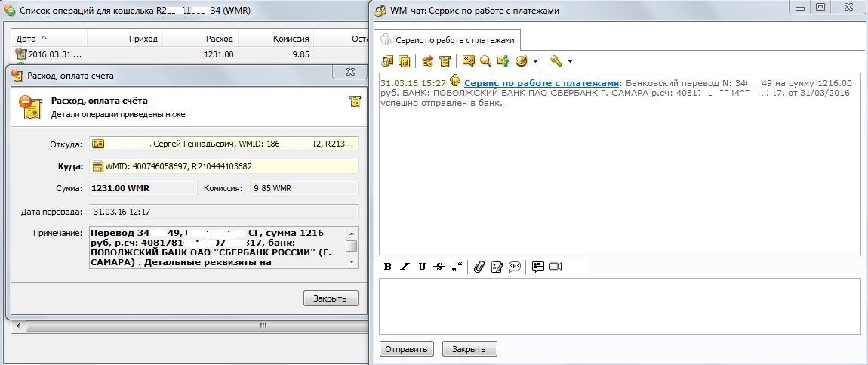Insert quotation marks in message
This screenshot has height=365, width=868.
click(x=457, y=267)
